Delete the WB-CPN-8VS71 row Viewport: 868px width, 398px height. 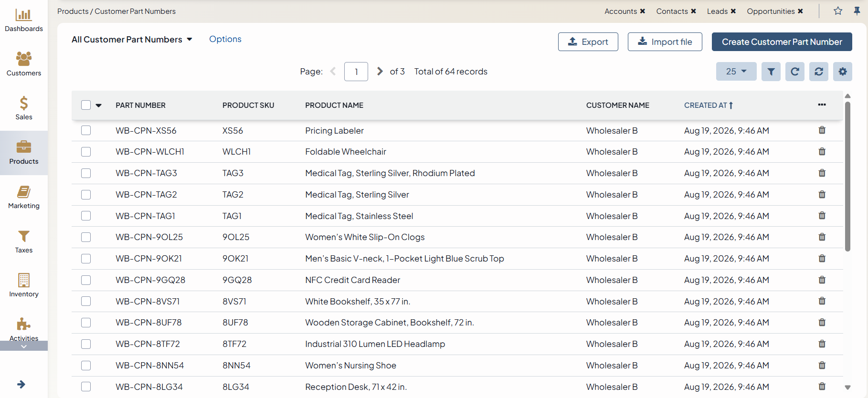(x=822, y=301)
